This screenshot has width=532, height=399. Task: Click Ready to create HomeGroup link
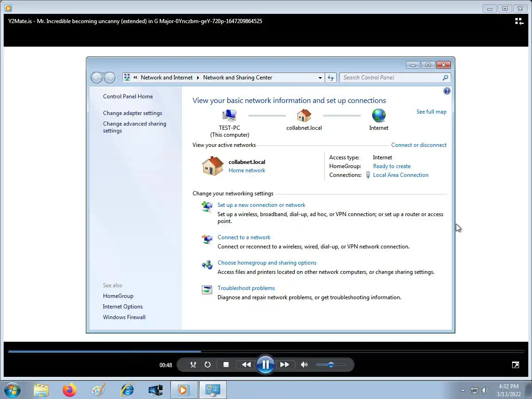click(392, 166)
